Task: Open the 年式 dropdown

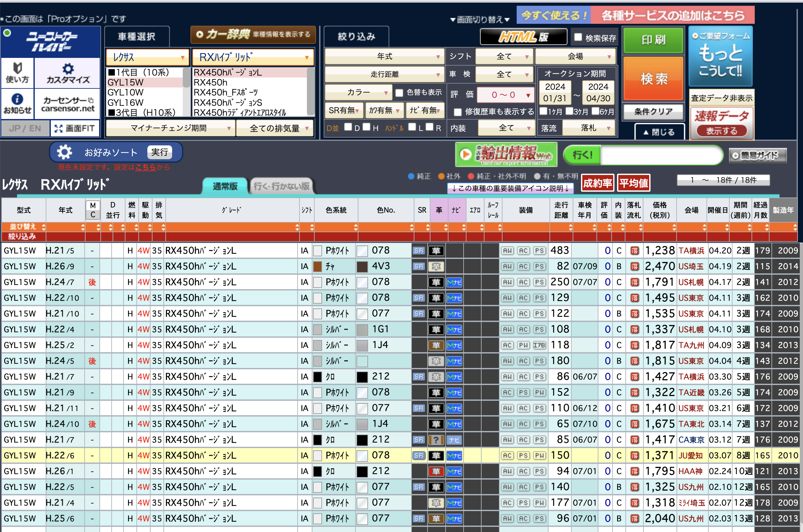Action: (384, 56)
